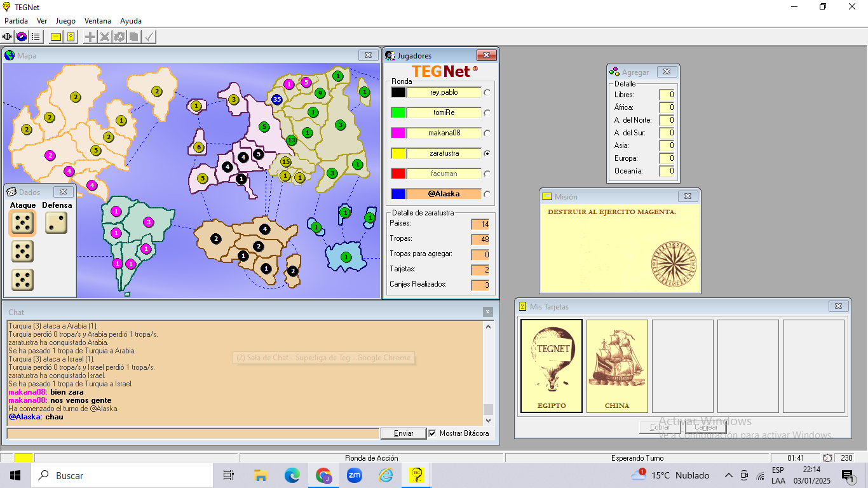This screenshot has width=868, height=488.
Task: Open the Ayuda menu
Action: pos(131,21)
